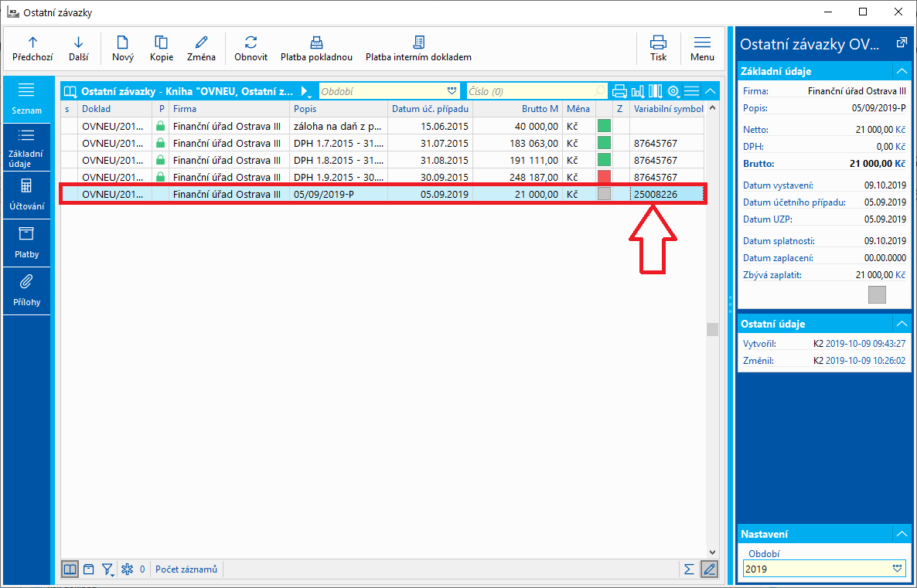Click Počet záznamů in status bar
The width and height of the screenshot is (917, 588).
[x=186, y=569]
